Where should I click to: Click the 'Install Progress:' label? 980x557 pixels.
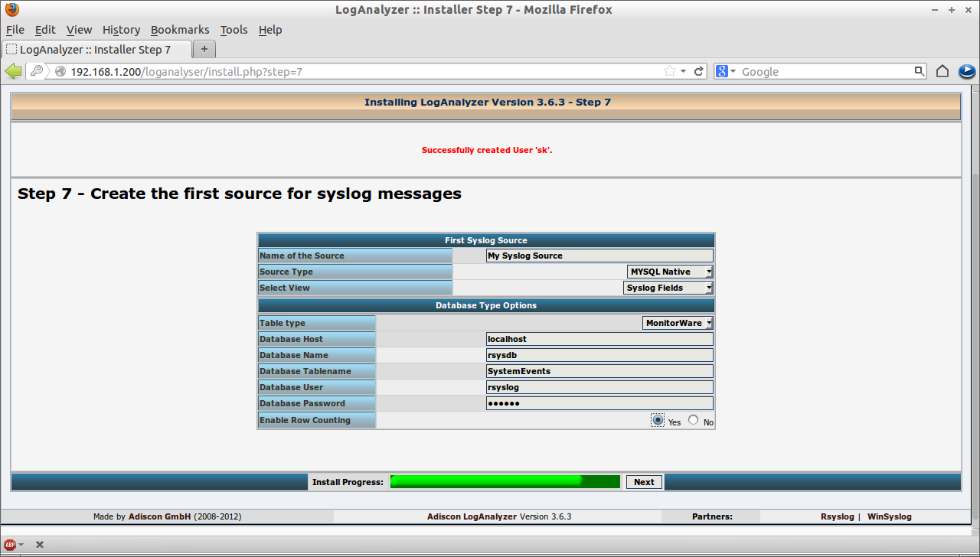(x=348, y=482)
